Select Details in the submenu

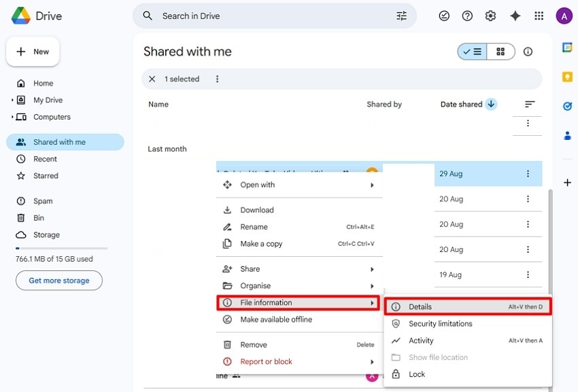(420, 307)
